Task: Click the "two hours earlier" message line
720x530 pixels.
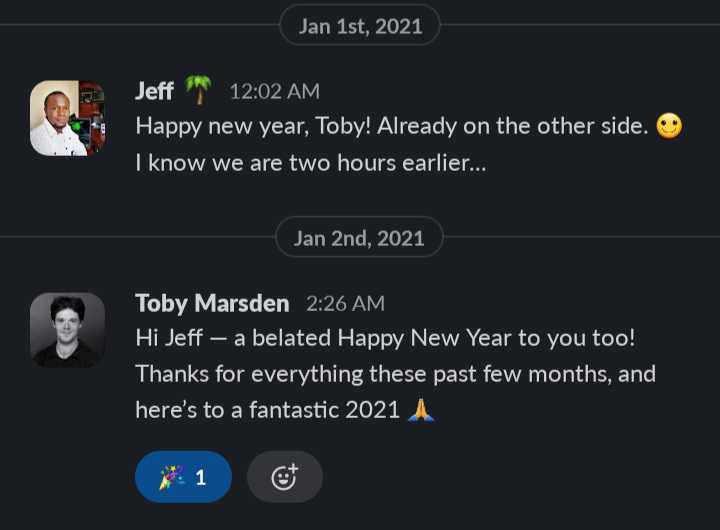Action: [311, 163]
